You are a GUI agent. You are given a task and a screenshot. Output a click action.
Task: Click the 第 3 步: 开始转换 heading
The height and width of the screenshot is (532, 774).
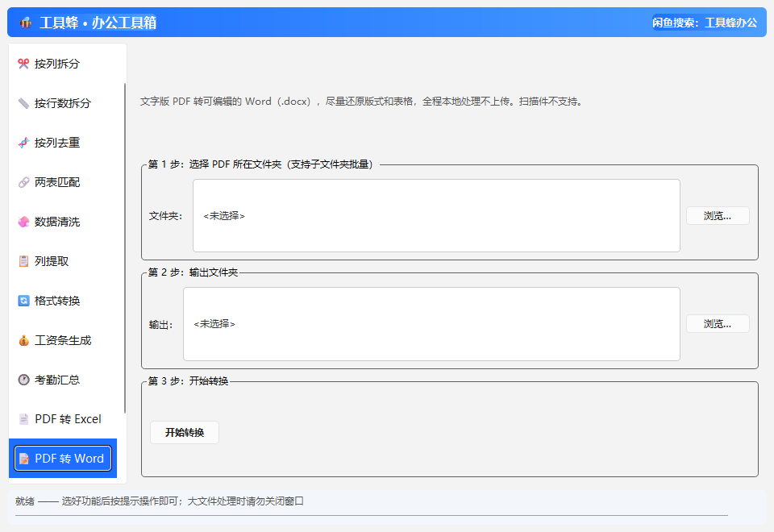(188, 381)
